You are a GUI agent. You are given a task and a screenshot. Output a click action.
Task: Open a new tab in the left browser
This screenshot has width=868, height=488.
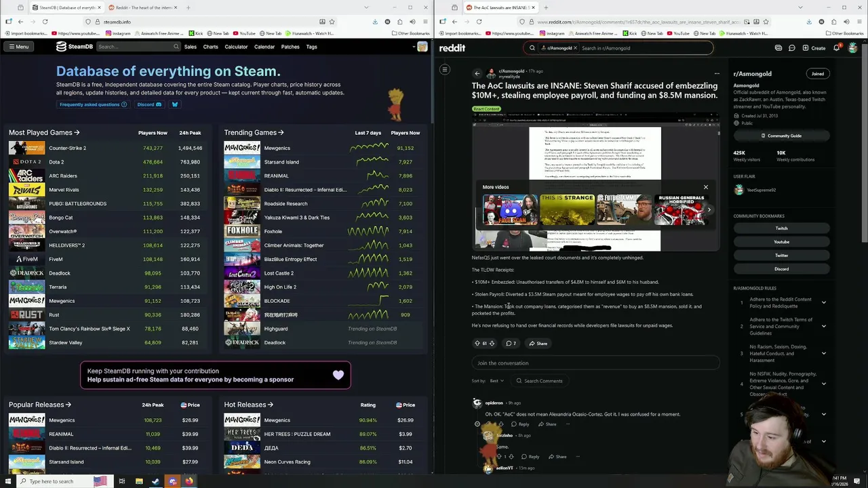tap(188, 7)
